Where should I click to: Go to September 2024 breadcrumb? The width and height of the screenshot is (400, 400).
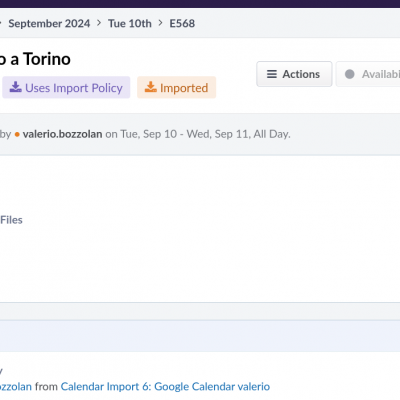click(x=49, y=23)
